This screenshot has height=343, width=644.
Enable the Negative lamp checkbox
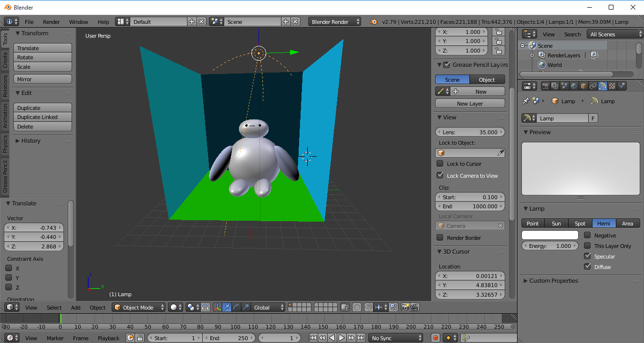[587, 235]
